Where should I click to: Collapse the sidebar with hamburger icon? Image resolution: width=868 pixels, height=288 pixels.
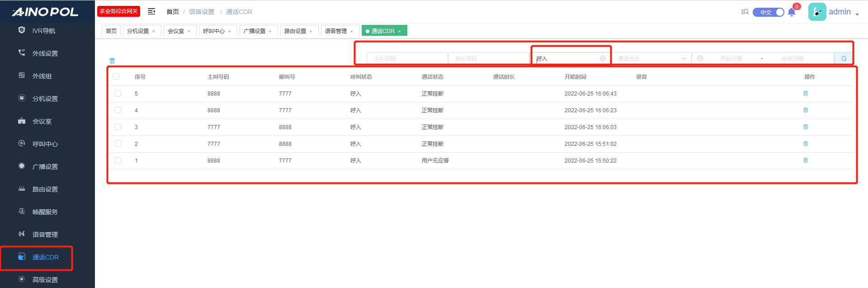pos(151,11)
